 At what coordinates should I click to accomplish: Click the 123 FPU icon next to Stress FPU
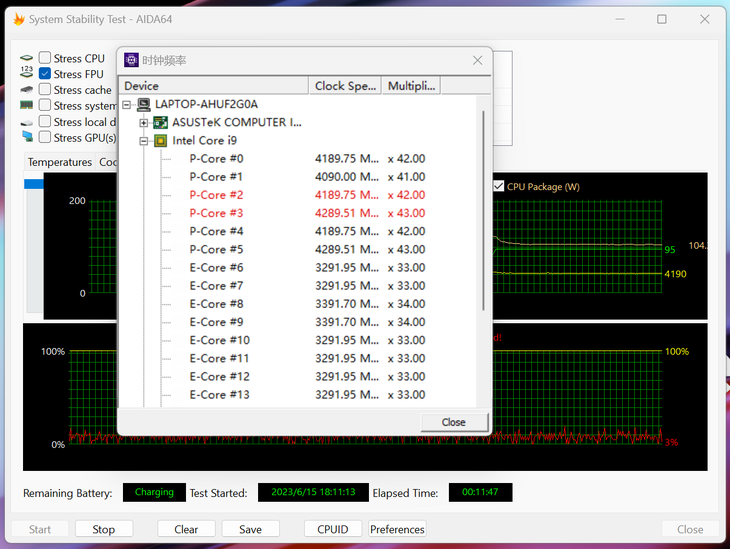pyautogui.click(x=27, y=72)
